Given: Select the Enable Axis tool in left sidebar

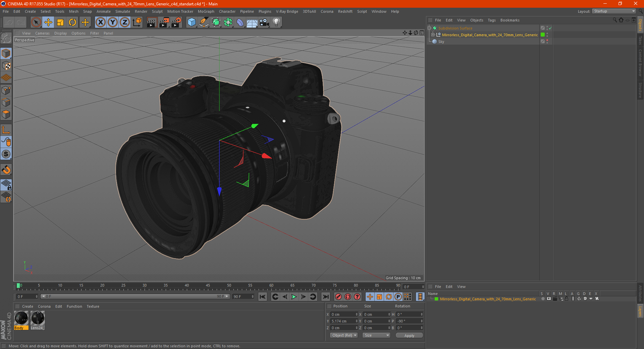Looking at the screenshot, I should (x=6, y=130).
